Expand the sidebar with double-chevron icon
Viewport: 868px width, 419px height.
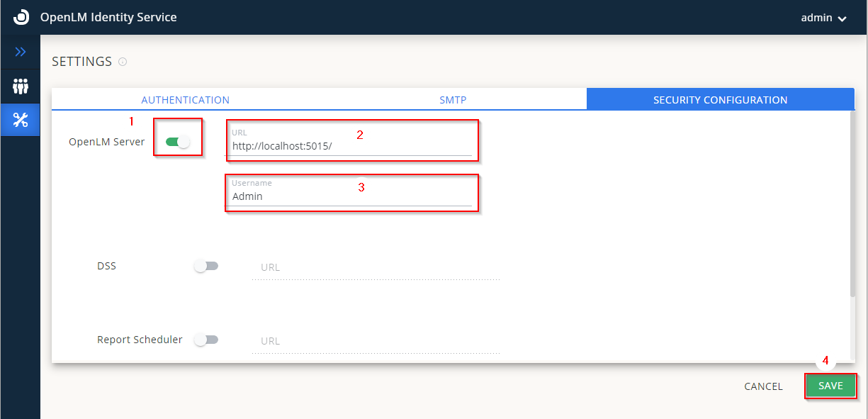pos(21,52)
